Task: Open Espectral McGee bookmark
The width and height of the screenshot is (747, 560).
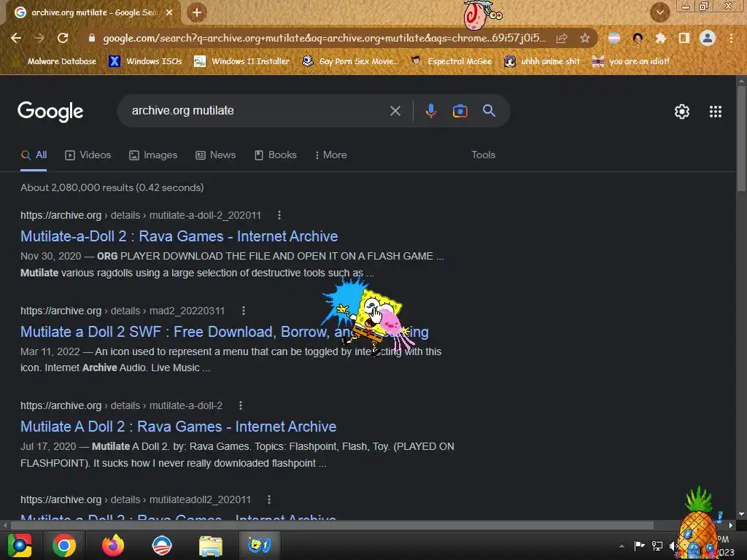Action: pyautogui.click(x=451, y=61)
